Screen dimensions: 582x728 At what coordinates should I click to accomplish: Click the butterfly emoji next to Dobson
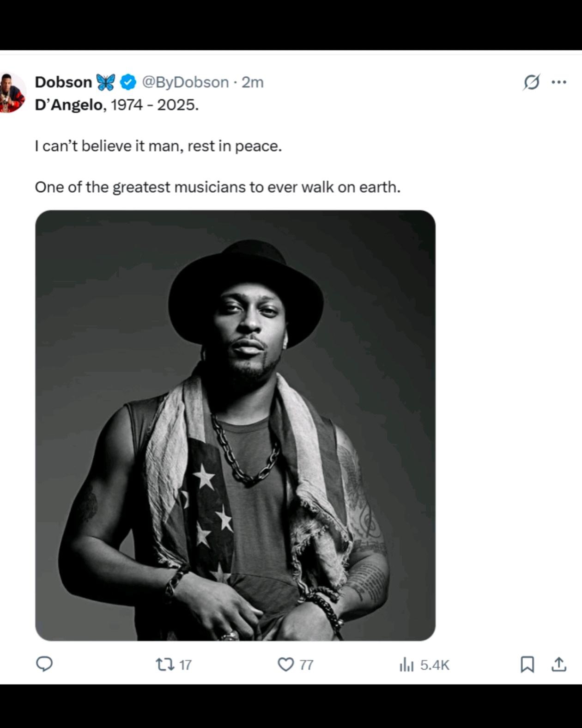[106, 82]
